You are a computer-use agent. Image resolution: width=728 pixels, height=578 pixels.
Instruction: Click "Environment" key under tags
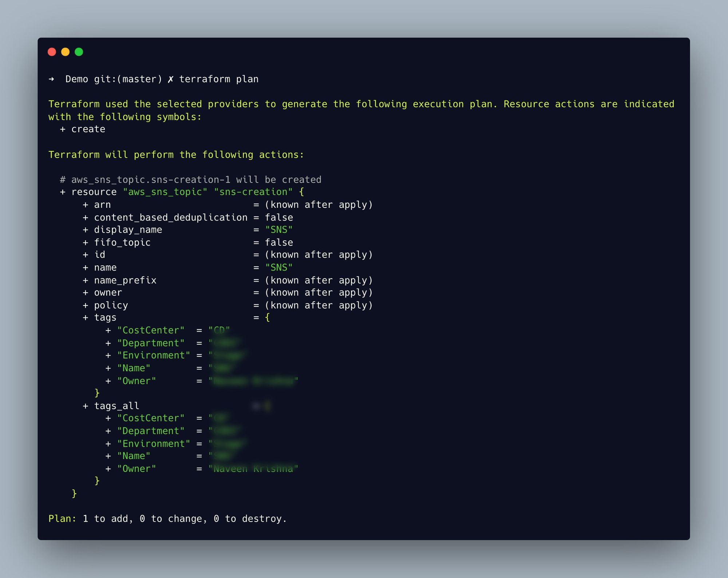(154, 355)
